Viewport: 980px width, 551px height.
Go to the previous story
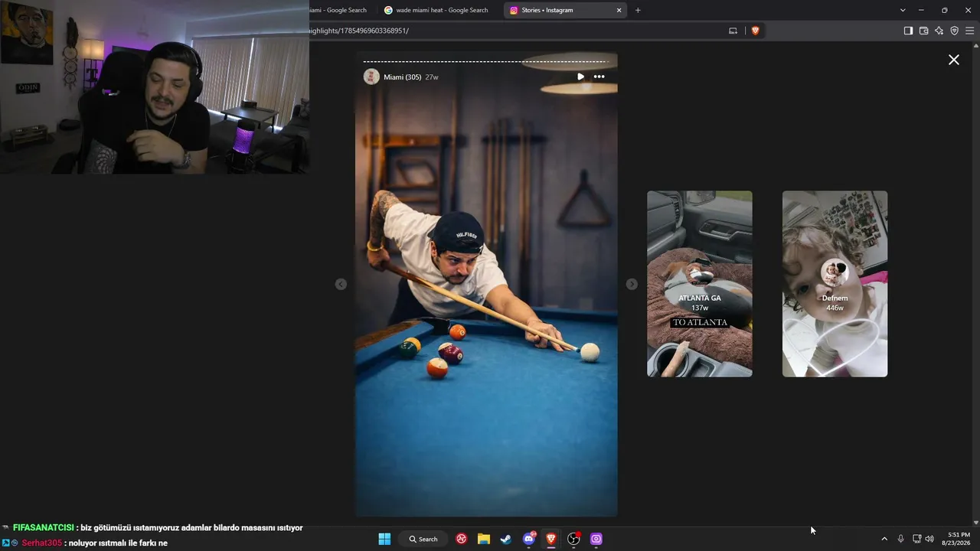click(x=341, y=284)
